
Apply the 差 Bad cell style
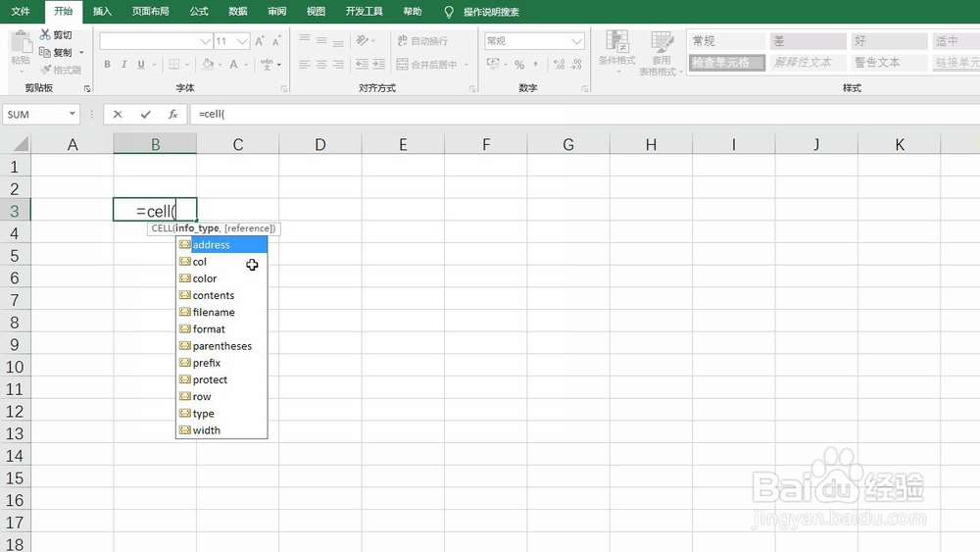coord(808,40)
